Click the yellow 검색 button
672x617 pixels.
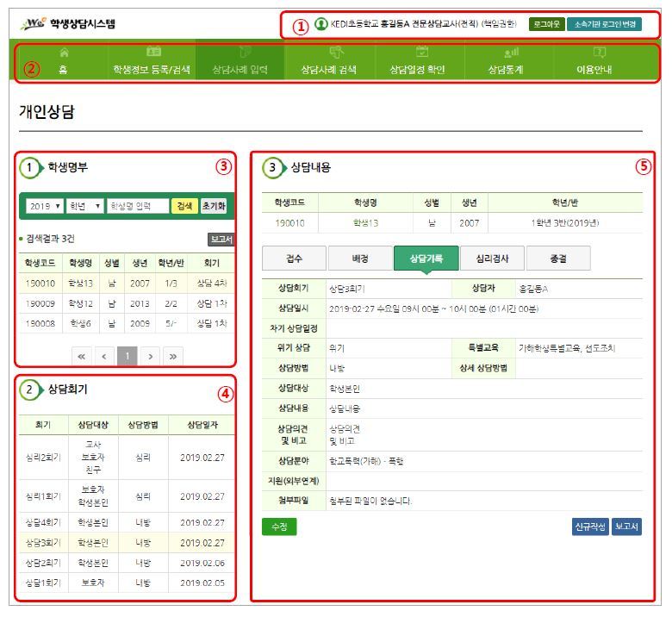click(184, 207)
